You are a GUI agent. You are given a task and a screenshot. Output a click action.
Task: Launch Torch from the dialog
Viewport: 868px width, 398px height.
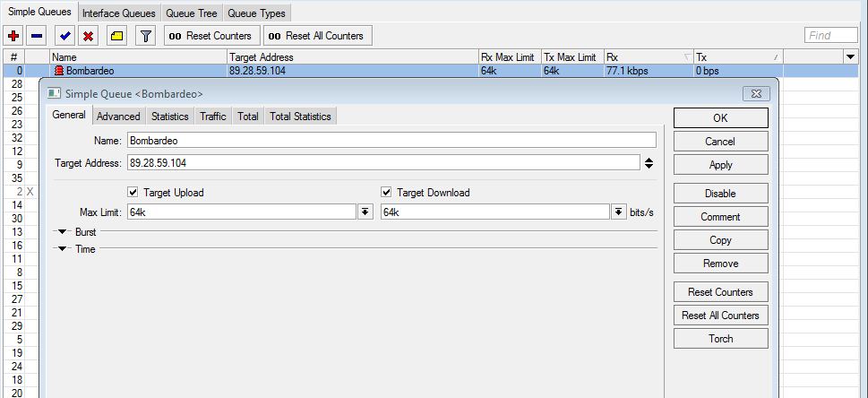coord(721,339)
